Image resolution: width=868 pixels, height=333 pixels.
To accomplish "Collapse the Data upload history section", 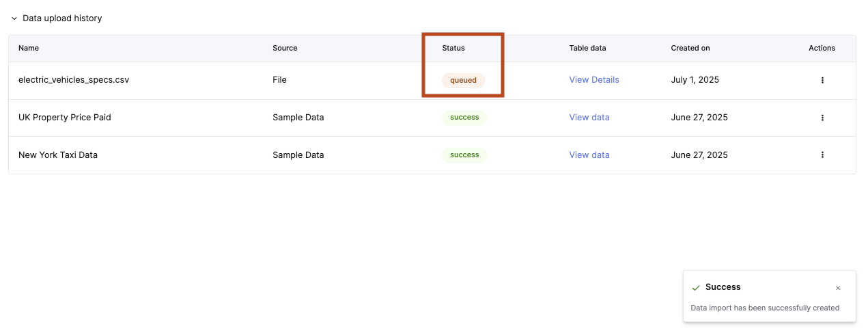I will [x=14, y=18].
